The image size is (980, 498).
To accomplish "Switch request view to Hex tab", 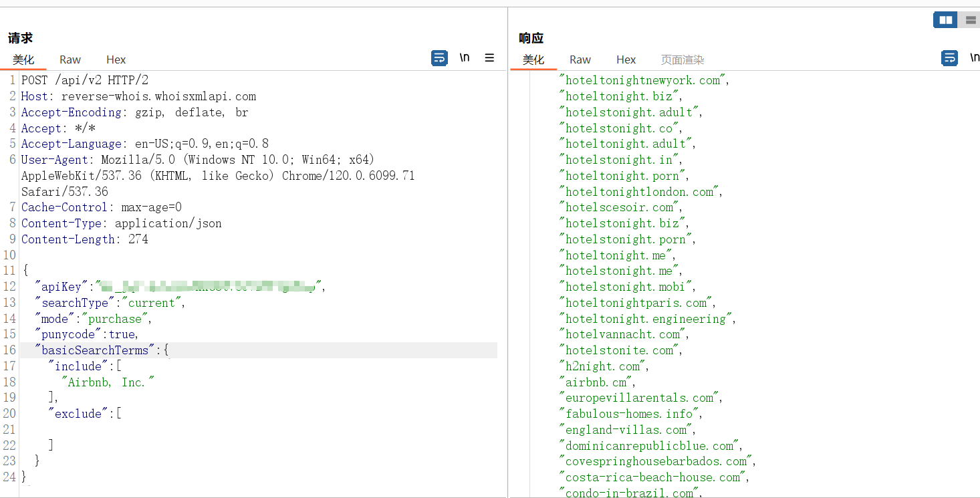I will click(x=116, y=59).
